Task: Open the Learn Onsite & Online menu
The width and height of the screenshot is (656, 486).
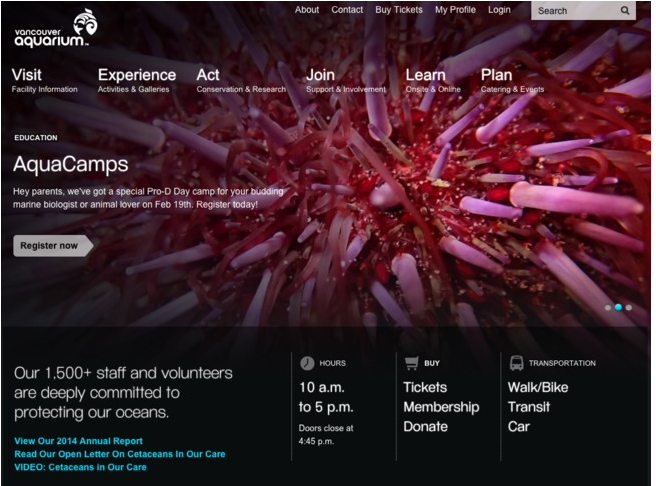Action: [x=433, y=80]
